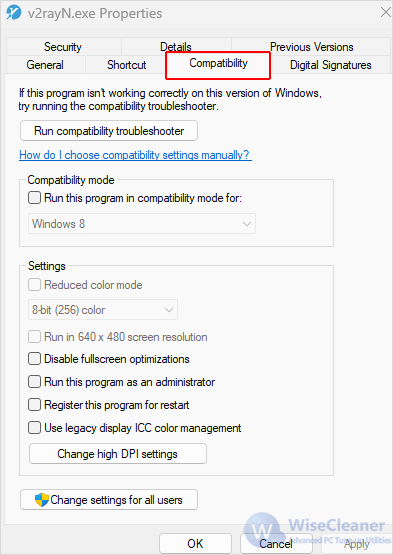Tick Run this program as an administrator
Viewport: 393px width, 555px height.
pyautogui.click(x=34, y=382)
